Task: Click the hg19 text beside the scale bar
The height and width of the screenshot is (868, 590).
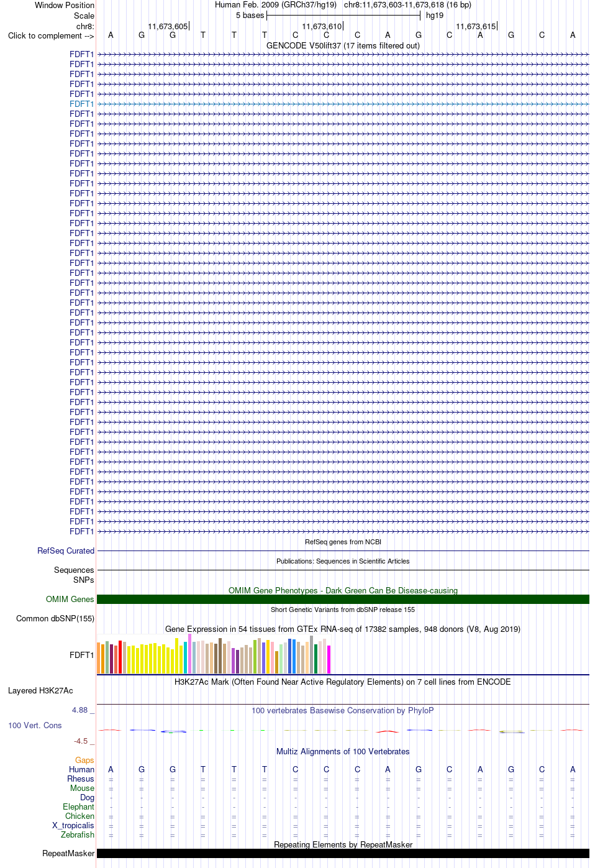Action: tap(435, 15)
